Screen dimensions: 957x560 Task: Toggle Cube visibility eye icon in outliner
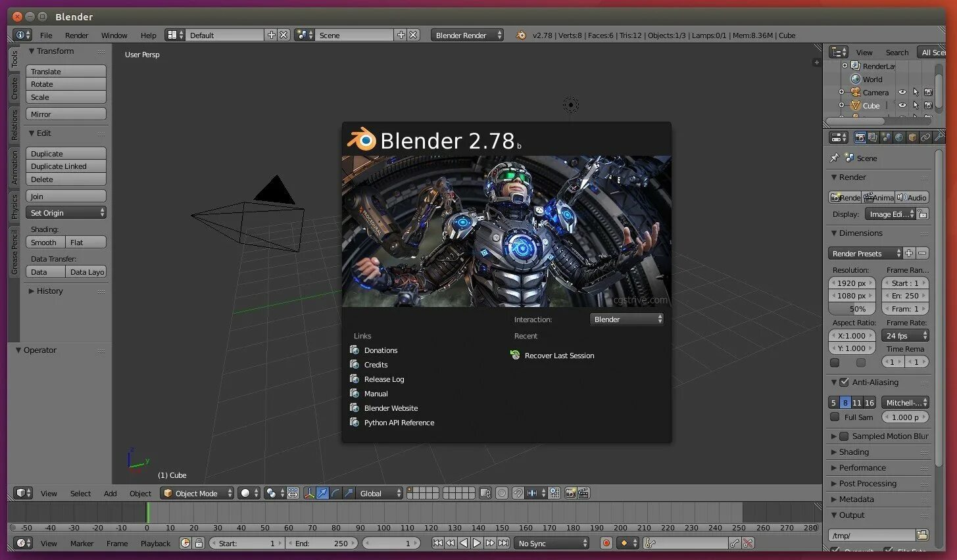(x=902, y=105)
